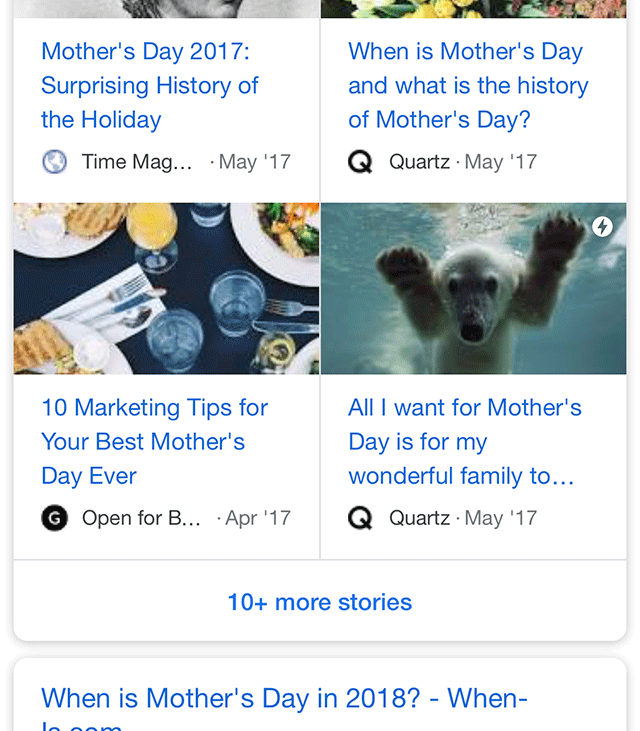
Task: Tap the Quartz source name under the history article
Action: click(x=419, y=161)
